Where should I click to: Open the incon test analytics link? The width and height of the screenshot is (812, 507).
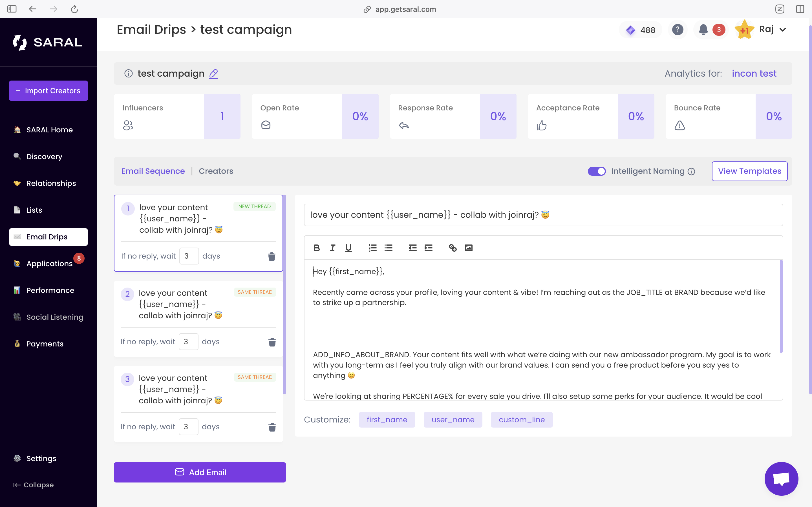click(754, 74)
